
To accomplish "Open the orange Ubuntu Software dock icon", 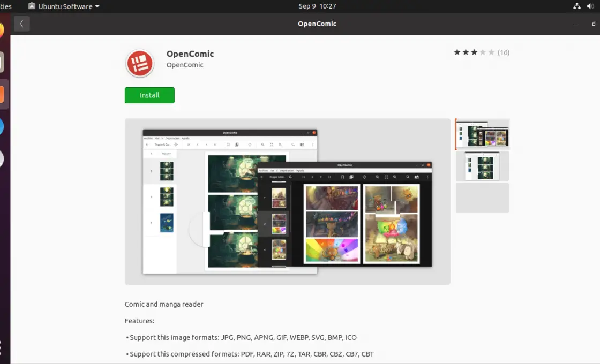I will pyautogui.click(x=2, y=94).
